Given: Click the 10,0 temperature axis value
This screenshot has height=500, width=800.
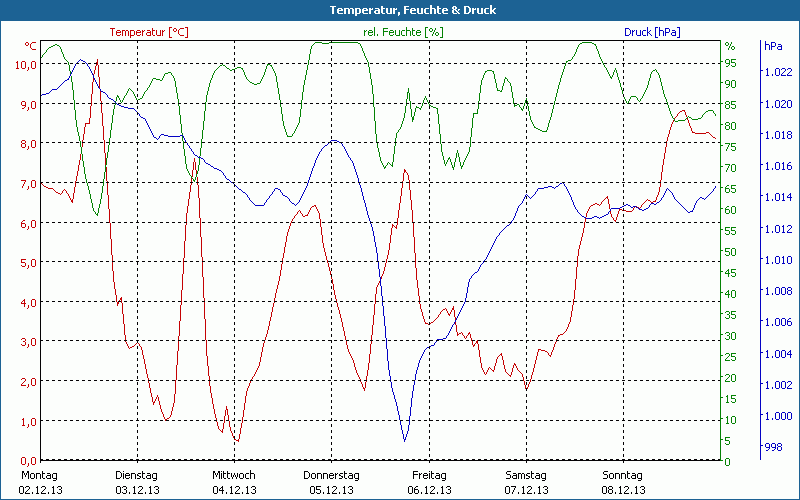Looking at the screenshot, I should click(x=26, y=64).
